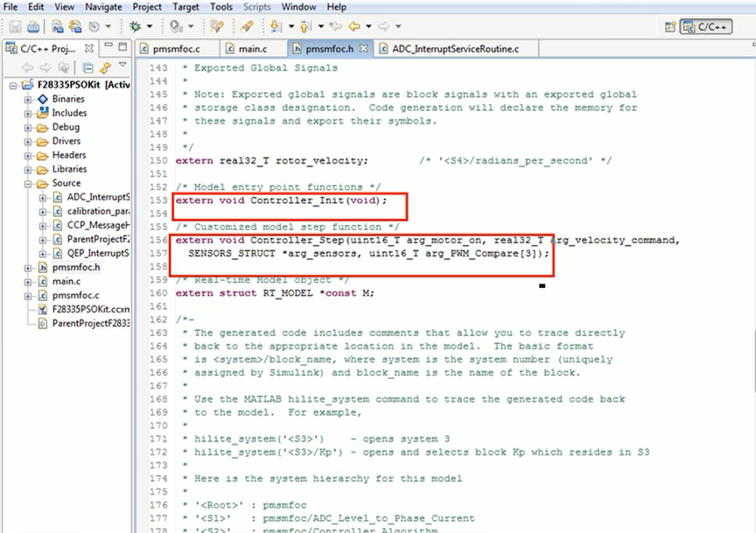
Task: Click the marker pen toolbar icon
Action: [247, 26]
